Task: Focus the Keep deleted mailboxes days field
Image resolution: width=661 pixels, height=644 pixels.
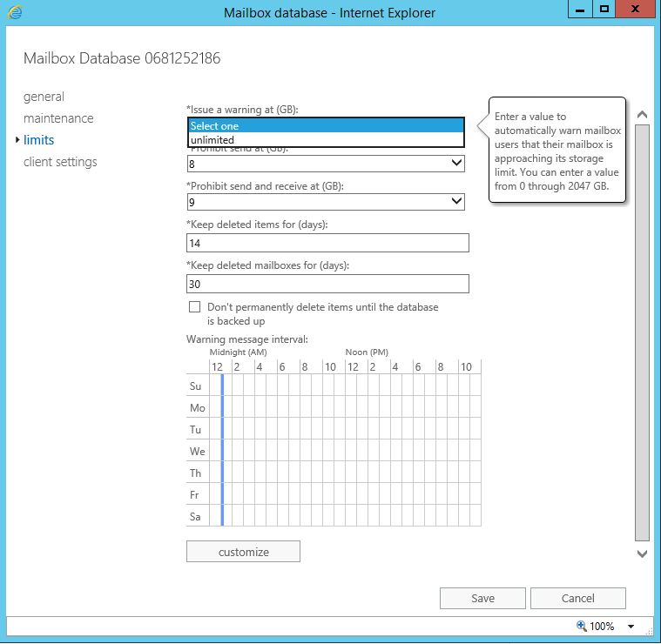Action: [327, 284]
